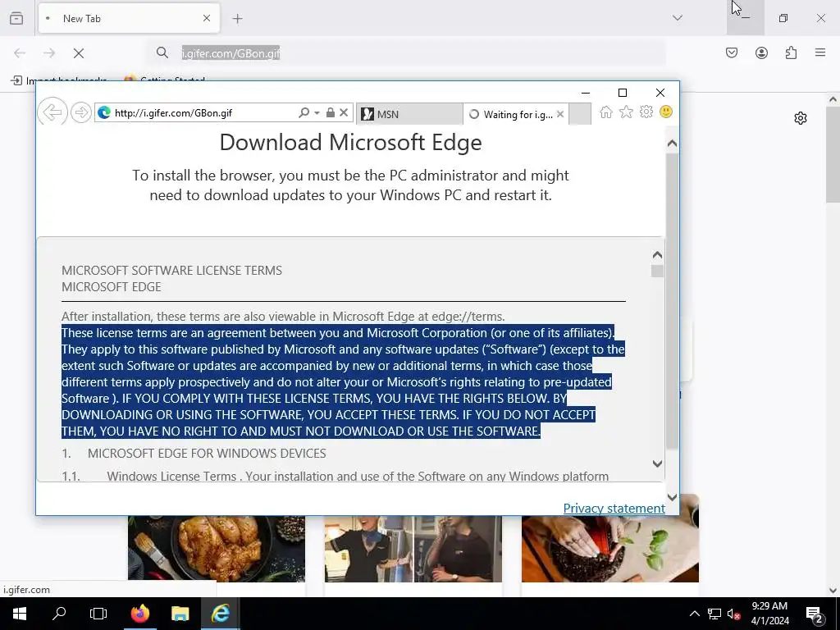The width and height of the screenshot is (840, 630).
Task: Click the security lock icon in IE address bar
Action: (331, 112)
